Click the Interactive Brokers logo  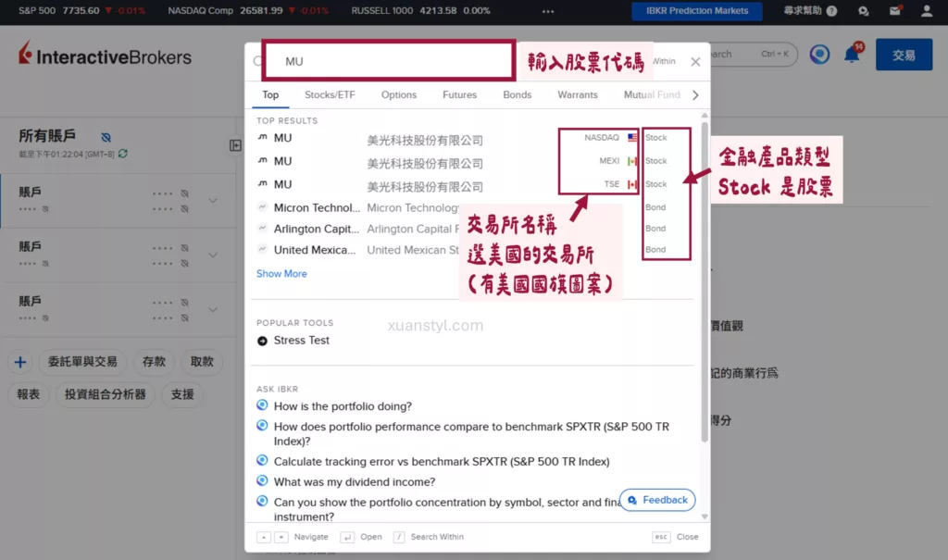(105, 55)
